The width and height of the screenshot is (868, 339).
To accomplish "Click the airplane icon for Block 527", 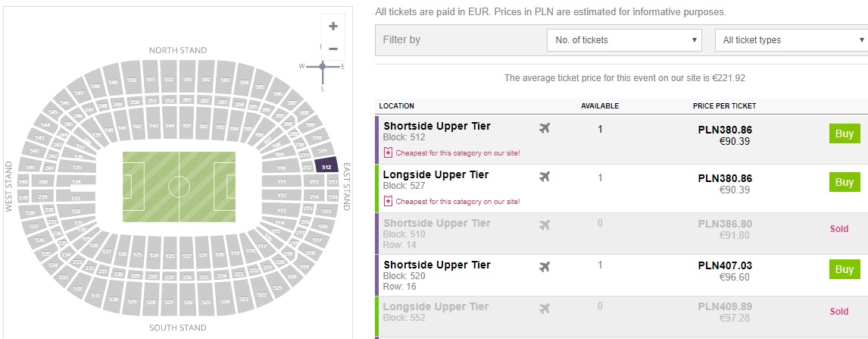I will tap(545, 177).
